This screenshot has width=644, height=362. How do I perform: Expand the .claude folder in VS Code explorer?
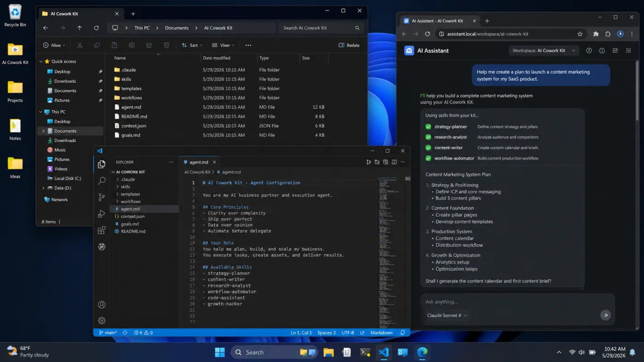[x=118, y=180]
